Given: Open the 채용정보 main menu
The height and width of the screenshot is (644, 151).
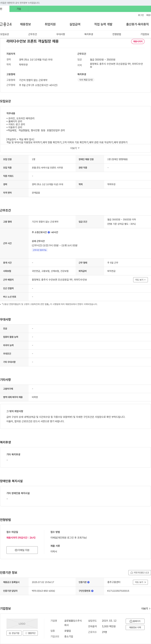Looking at the screenshot, I should pyautogui.click(x=25, y=24).
